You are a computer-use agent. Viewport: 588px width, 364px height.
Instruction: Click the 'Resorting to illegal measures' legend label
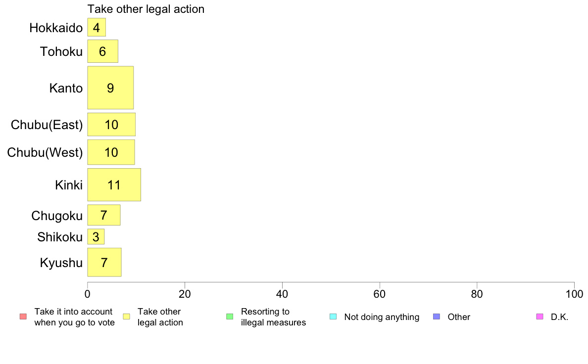[273, 317]
